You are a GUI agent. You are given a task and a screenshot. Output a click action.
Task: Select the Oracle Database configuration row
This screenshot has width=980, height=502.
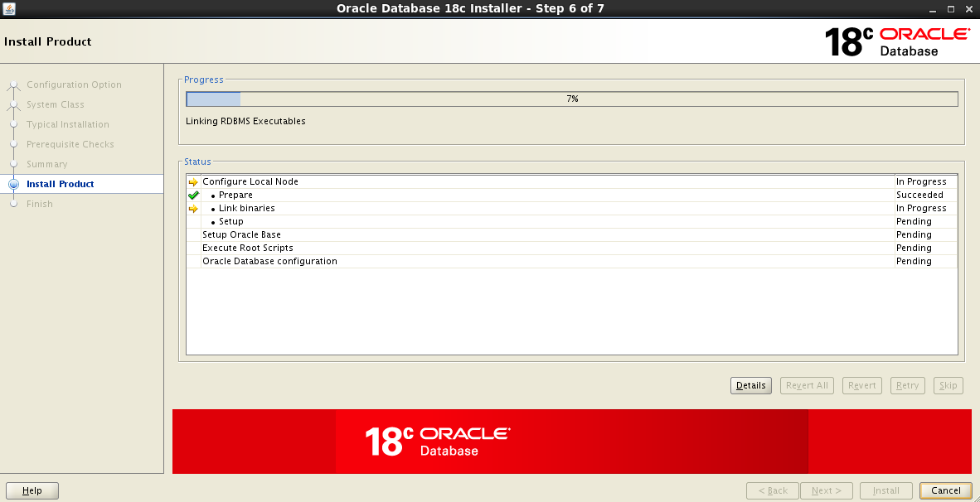tap(572, 261)
